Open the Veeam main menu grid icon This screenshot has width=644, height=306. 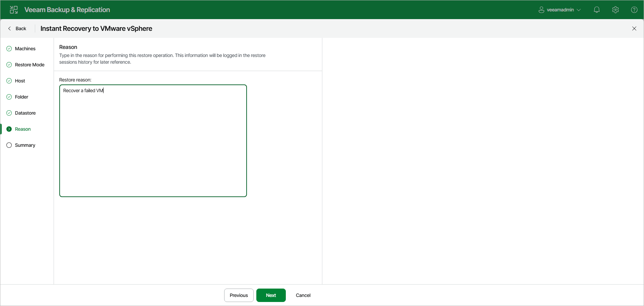point(14,10)
